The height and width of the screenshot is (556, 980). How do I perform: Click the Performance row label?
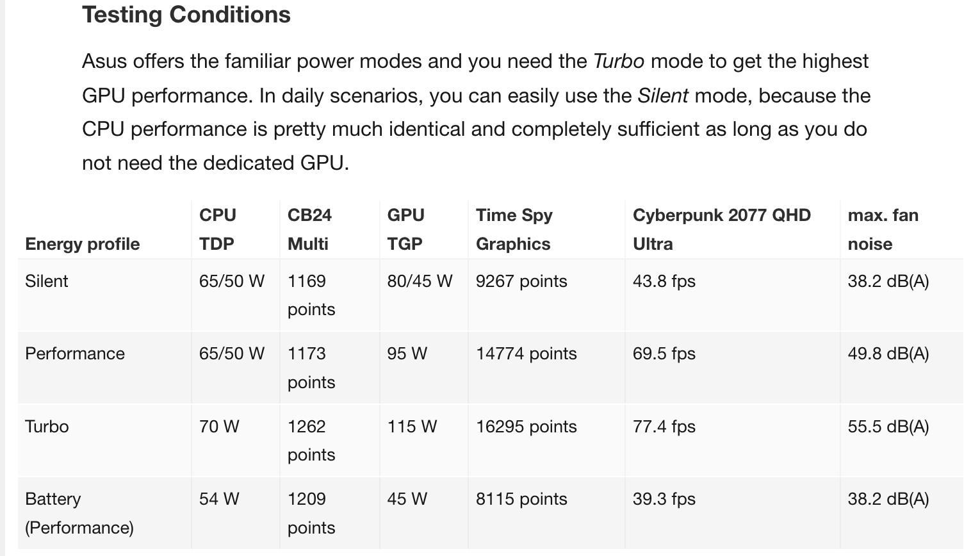click(x=75, y=354)
